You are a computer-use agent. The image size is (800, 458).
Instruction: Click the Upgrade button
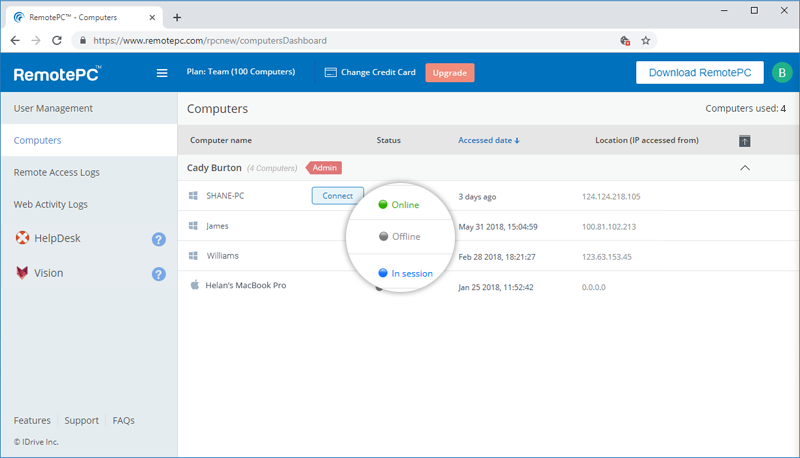[449, 73]
